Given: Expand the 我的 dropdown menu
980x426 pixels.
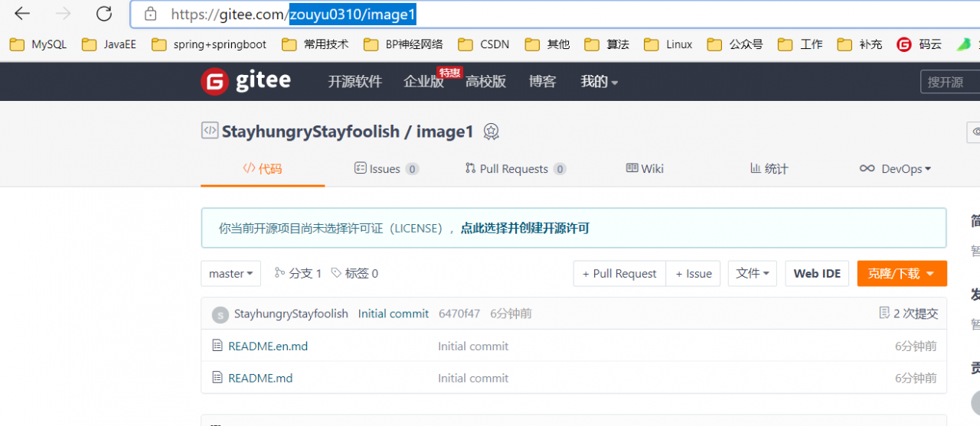Looking at the screenshot, I should click(599, 82).
